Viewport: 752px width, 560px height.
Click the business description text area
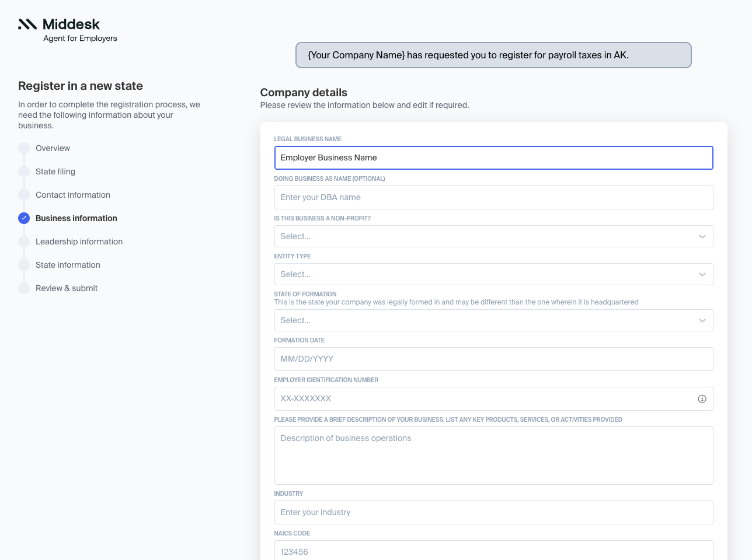(493, 455)
